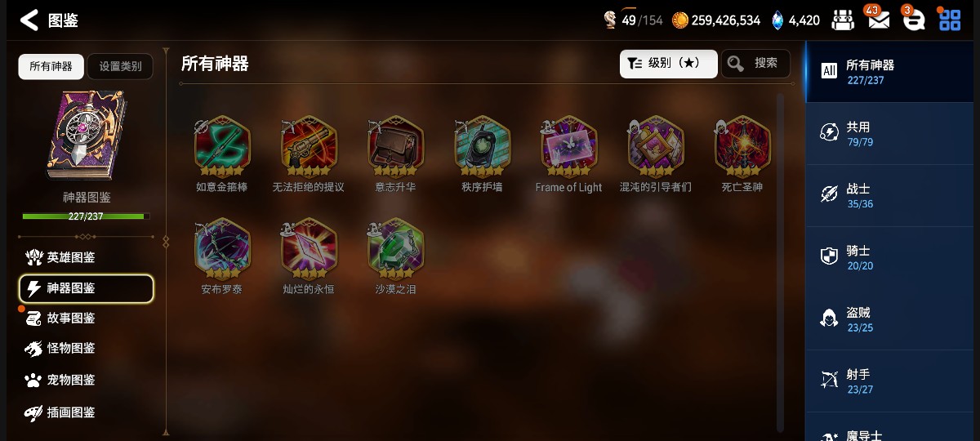The height and width of the screenshot is (441, 980).
Task: Select the 死亡圣神 artifact icon
Action: click(742, 147)
